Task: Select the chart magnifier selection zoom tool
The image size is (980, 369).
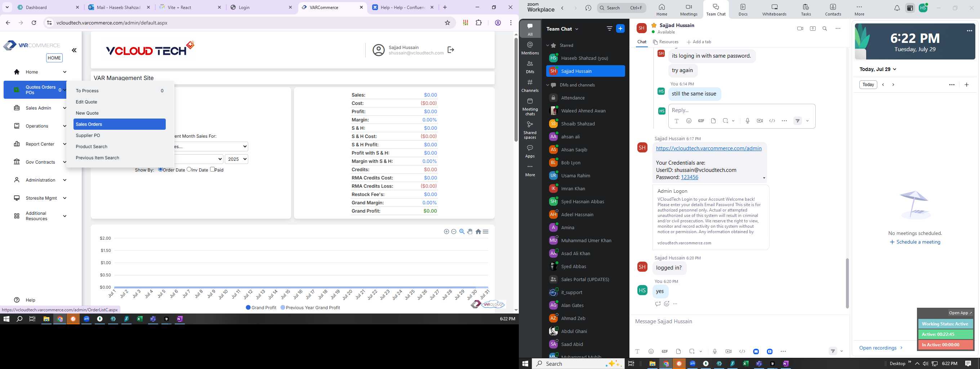Action: 462,232
